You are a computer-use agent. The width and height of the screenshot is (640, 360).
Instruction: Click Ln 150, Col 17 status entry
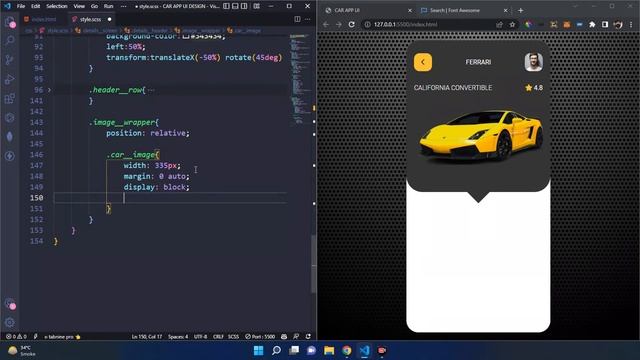click(147, 336)
